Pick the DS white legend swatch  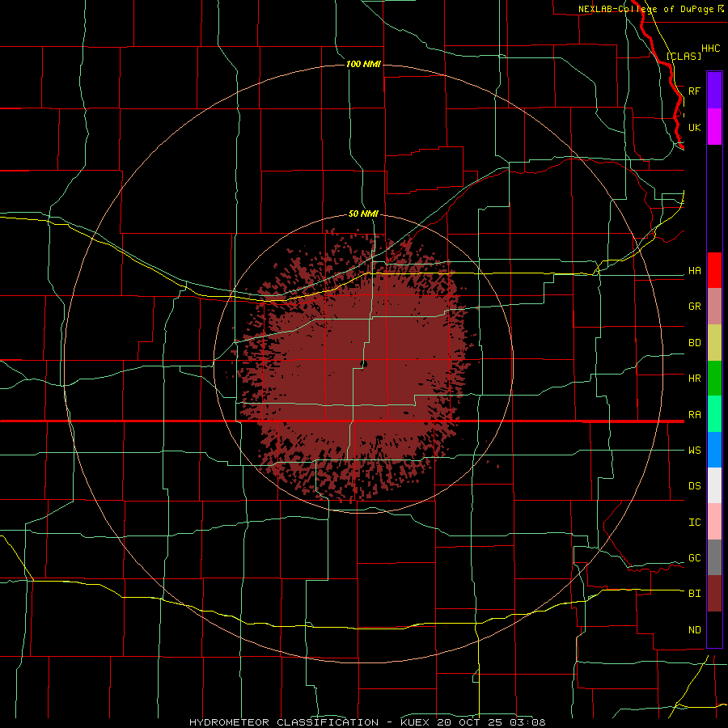tap(714, 485)
